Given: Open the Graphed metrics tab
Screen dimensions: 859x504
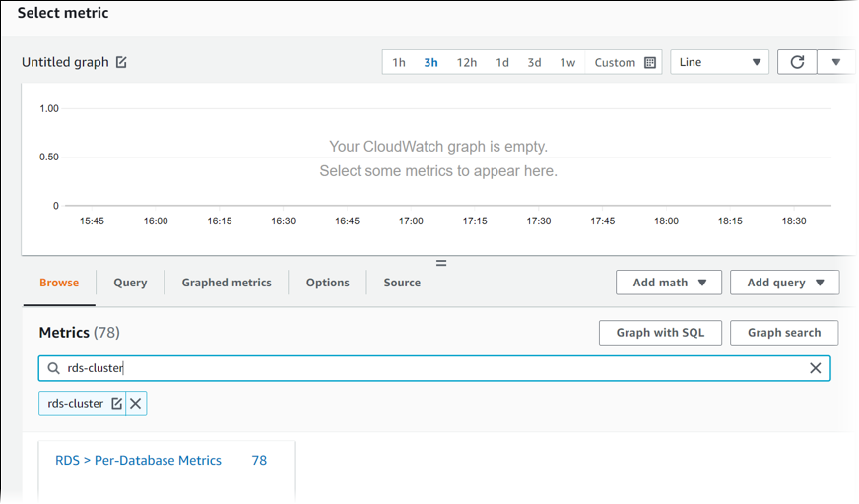Looking at the screenshot, I should point(227,283).
